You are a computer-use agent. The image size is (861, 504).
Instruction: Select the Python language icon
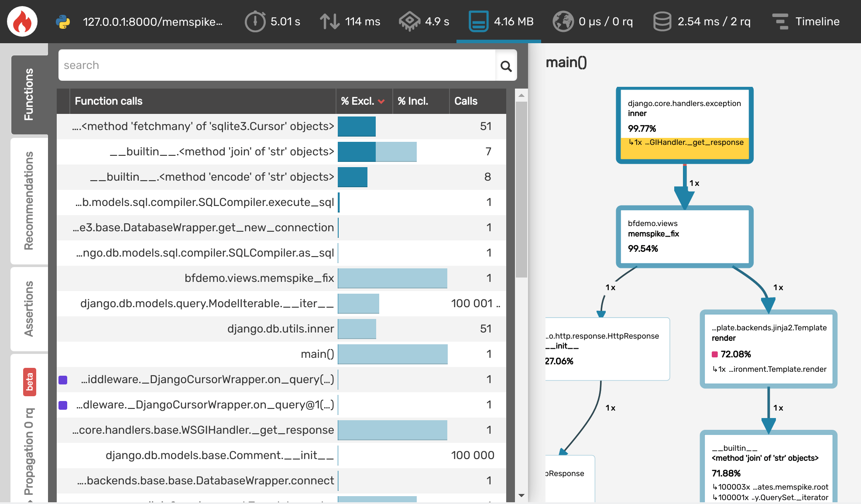(62, 21)
